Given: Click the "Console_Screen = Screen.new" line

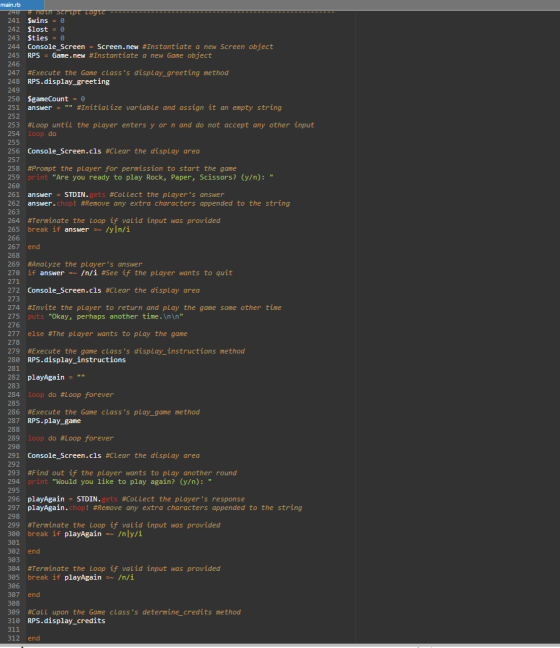Looking at the screenshot, I should [x=150, y=47].
